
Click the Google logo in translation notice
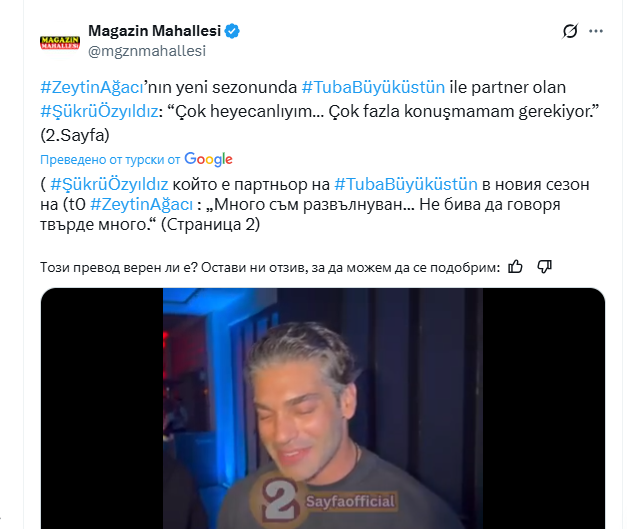[208, 159]
